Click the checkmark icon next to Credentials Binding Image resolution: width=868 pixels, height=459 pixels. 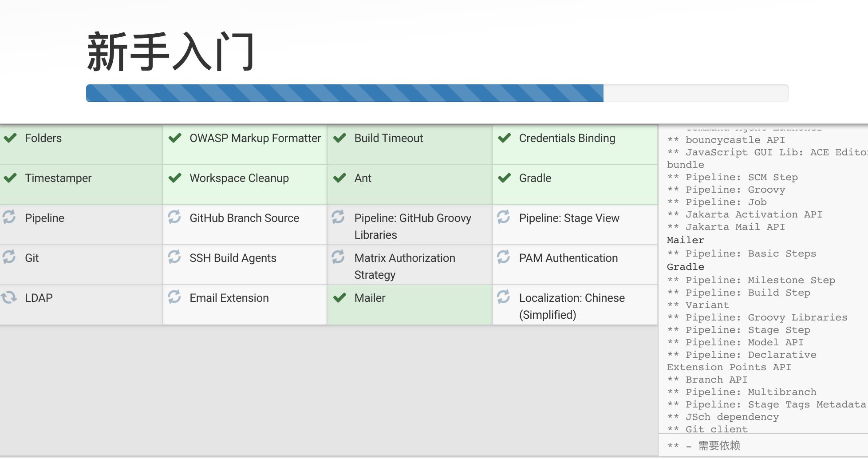pyautogui.click(x=504, y=138)
